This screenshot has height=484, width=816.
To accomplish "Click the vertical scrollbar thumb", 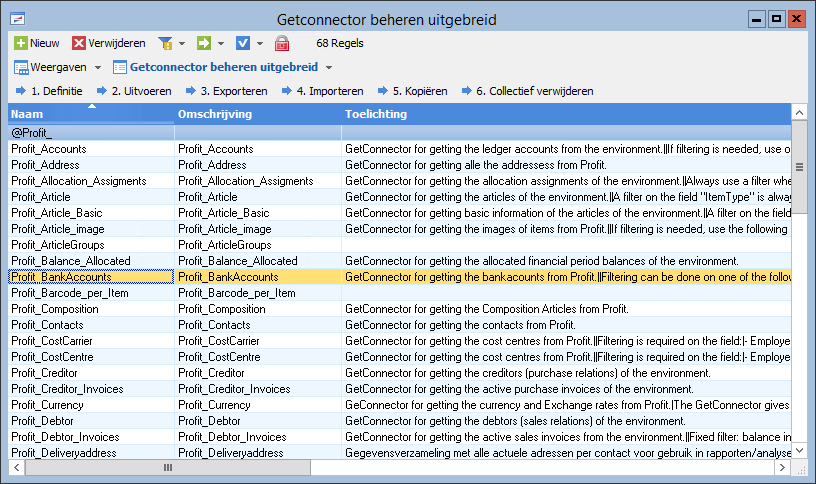I will [x=799, y=167].
